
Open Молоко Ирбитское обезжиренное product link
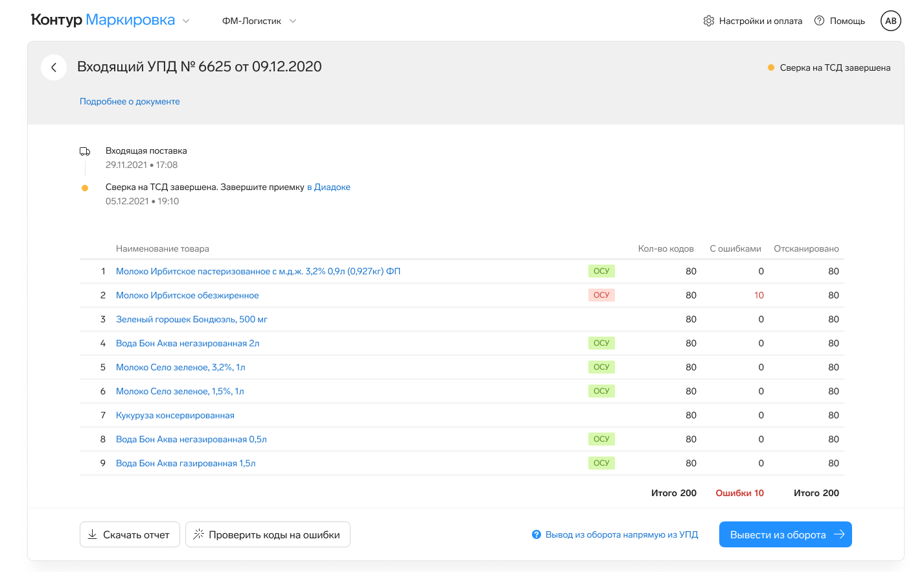(x=187, y=295)
